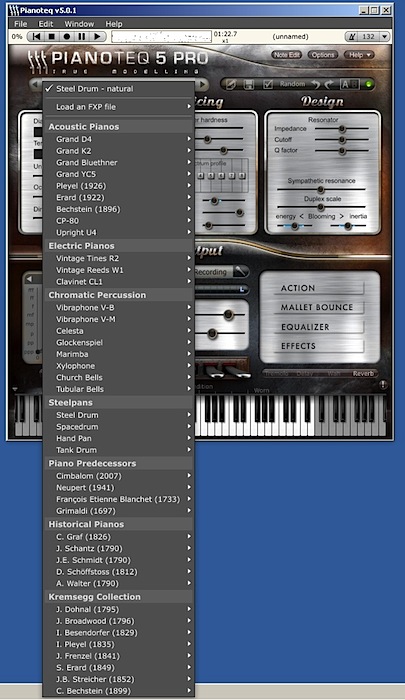The width and height of the screenshot is (405, 700).
Task: Go to next preset with right arrow
Action: 202,84
